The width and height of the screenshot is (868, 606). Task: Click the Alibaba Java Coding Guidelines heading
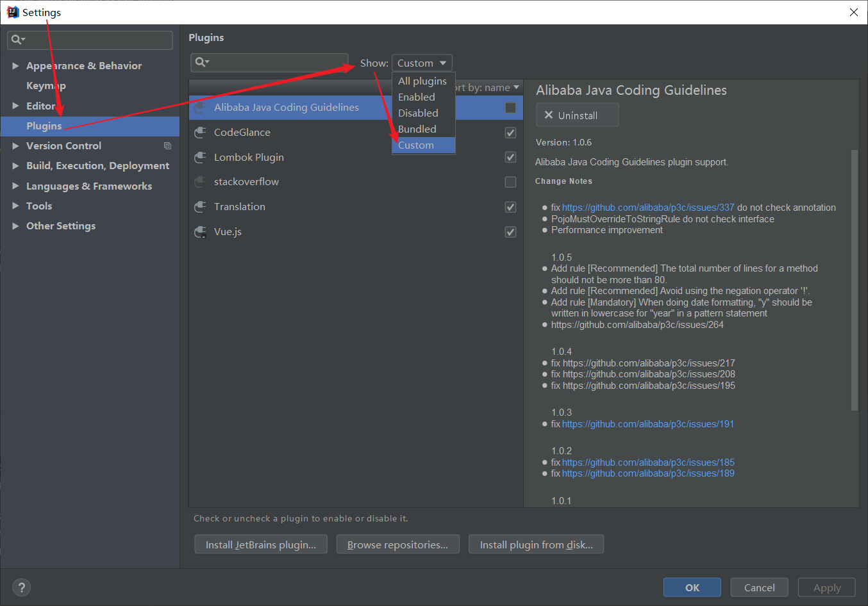[x=631, y=90]
